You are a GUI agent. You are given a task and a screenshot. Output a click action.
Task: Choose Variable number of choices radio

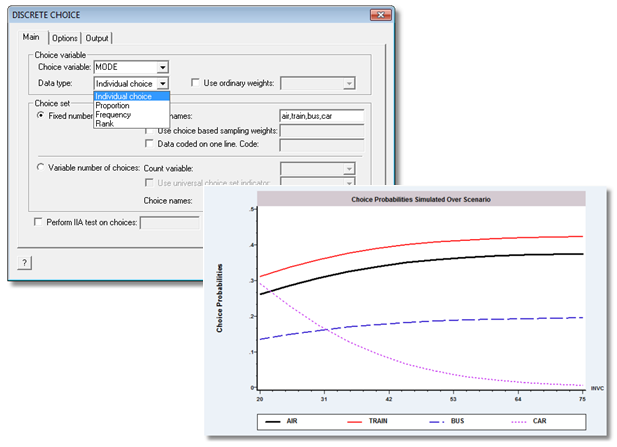40,168
